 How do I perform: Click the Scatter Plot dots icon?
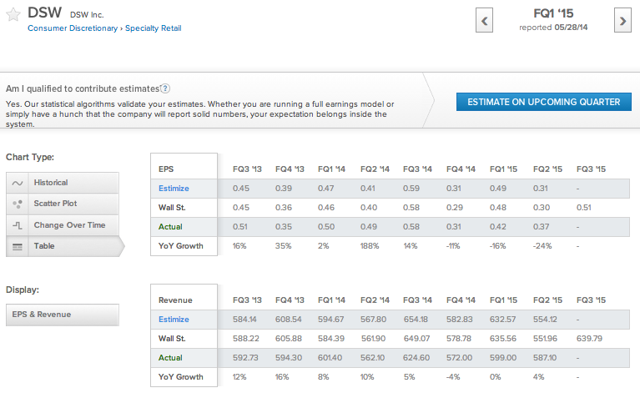[x=17, y=204]
